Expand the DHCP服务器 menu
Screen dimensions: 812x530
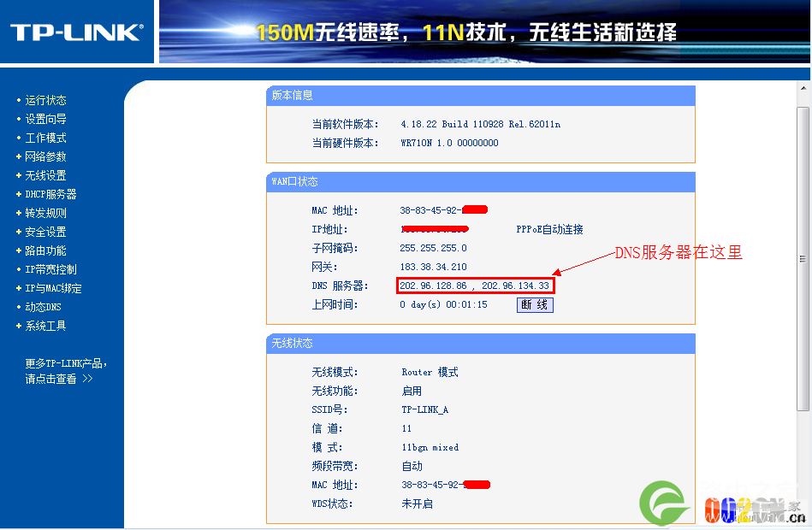(50, 195)
